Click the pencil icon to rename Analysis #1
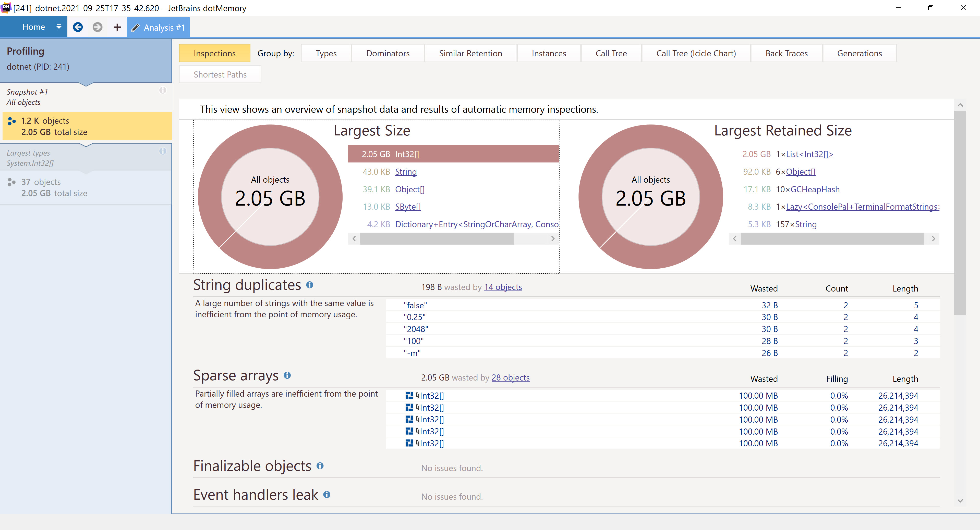This screenshot has width=980, height=530. click(136, 27)
